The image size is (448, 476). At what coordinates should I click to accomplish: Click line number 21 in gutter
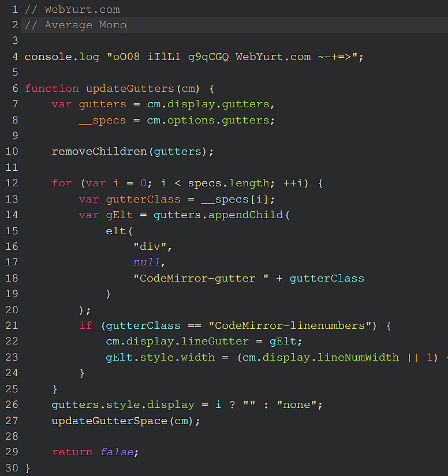(12, 325)
